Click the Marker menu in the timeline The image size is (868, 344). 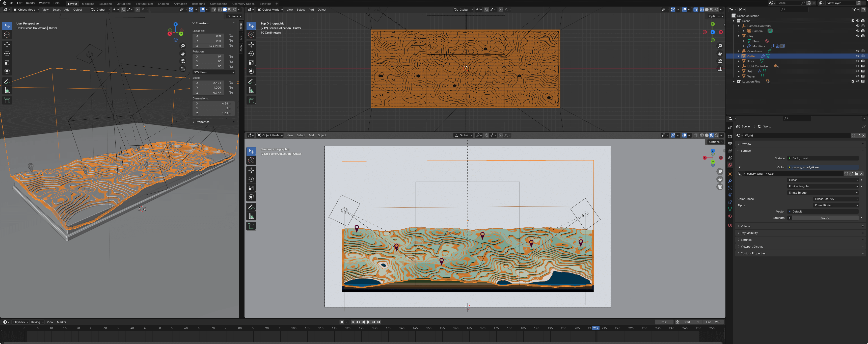(62, 322)
